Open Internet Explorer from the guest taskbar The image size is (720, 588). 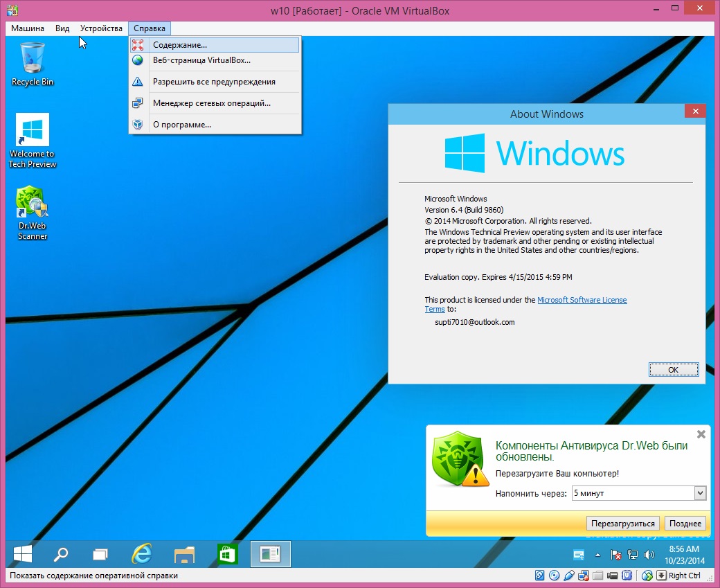pos(142,553)
